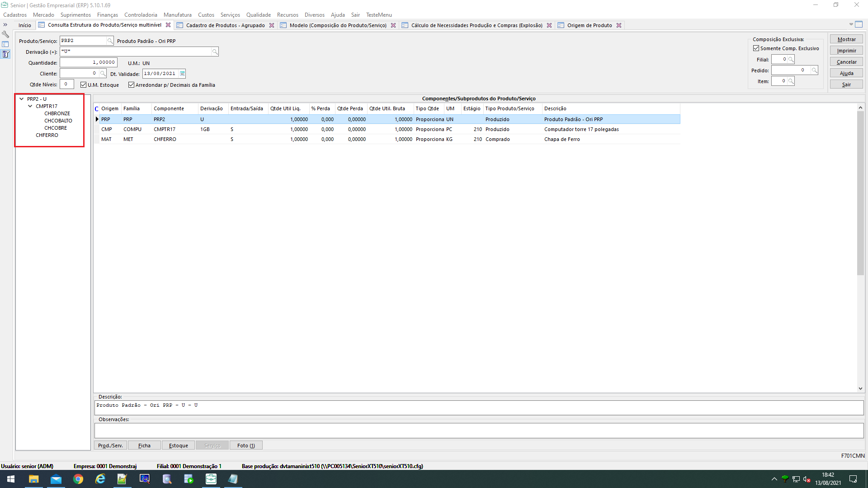Image resolution: width=868 pixels, height=488 pixels.
Task: Click the Pedido field search icon
Action: 814,70
